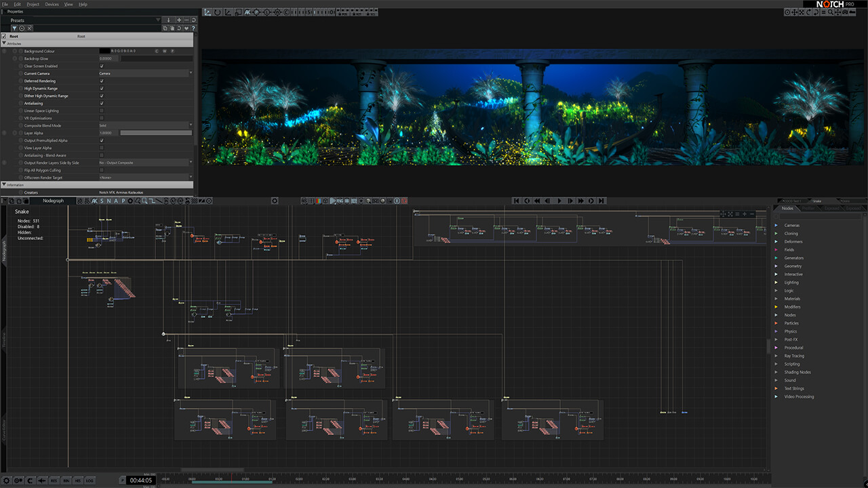Click the rewind playback button
This screenshot has width=868, height=488.
click(x=537, y=201)
